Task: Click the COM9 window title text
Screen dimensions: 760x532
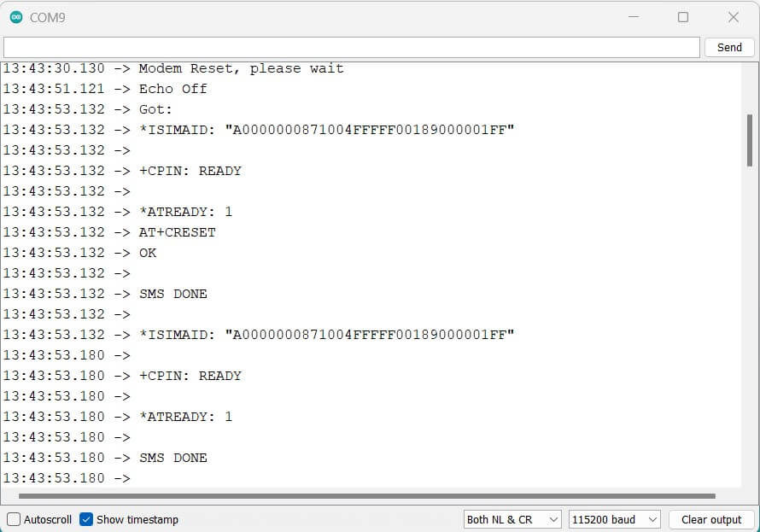Action: click(48, 17)
